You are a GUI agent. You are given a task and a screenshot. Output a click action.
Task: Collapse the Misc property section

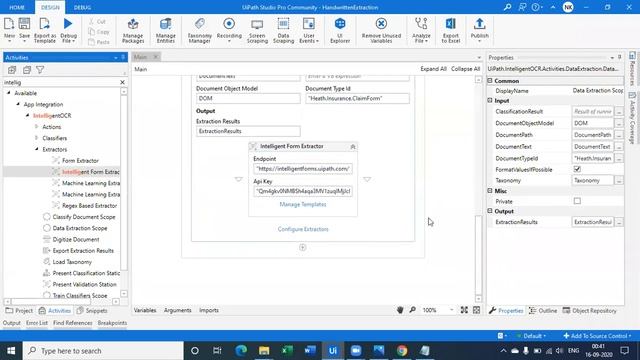(x=490, y=191)
